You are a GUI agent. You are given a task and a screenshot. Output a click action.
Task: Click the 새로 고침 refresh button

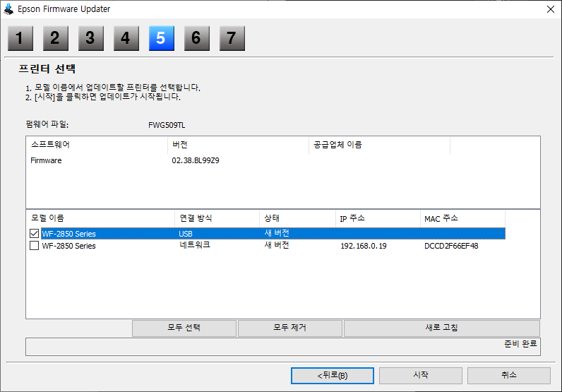click(442, 328)
